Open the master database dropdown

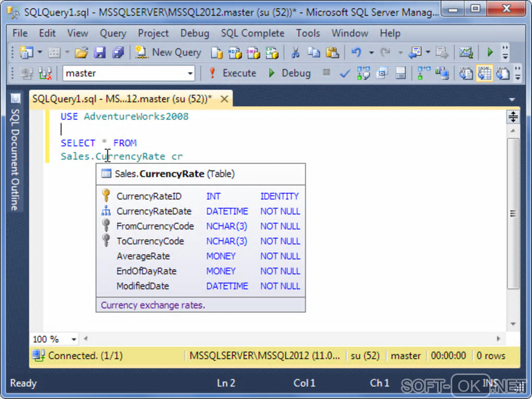pos(129,74)
